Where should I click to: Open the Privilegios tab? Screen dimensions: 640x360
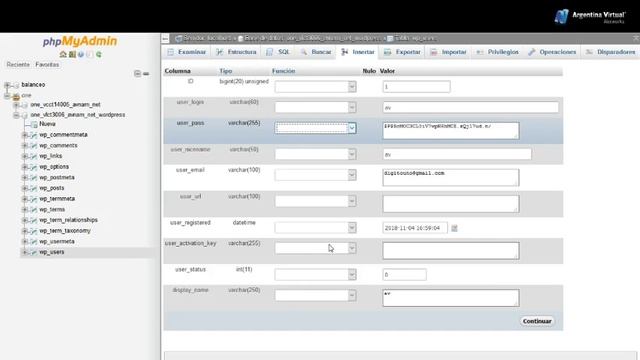498,52
